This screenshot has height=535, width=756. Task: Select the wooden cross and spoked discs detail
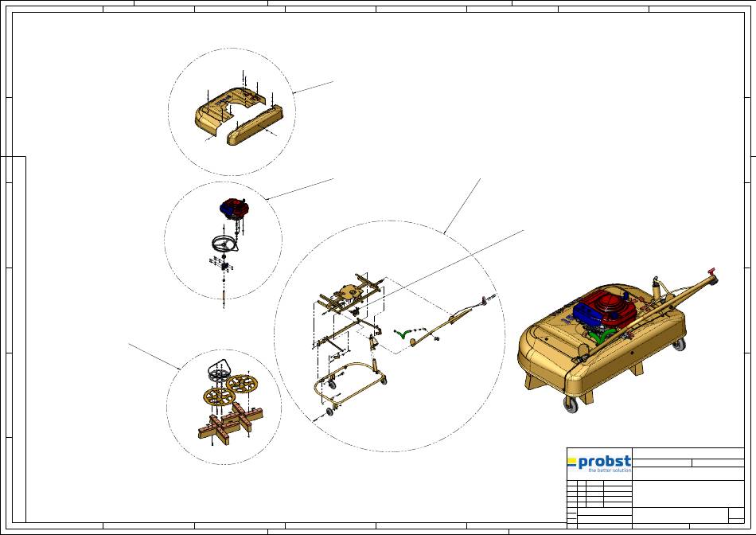[x=224, y=407]
